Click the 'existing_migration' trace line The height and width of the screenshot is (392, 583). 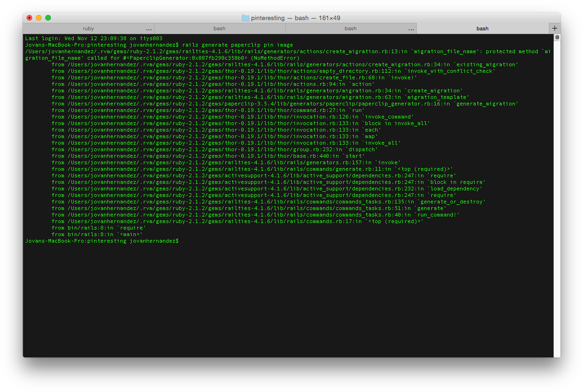285,64
